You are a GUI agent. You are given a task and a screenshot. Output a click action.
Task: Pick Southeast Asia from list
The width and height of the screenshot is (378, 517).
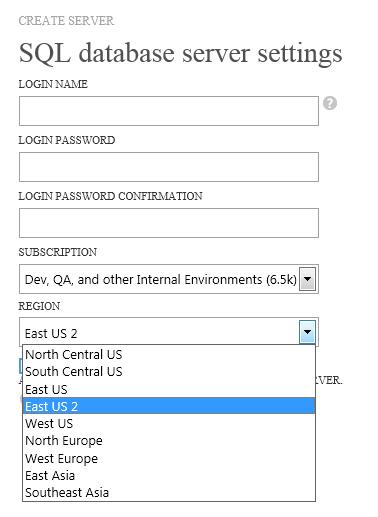pos(169,493)
